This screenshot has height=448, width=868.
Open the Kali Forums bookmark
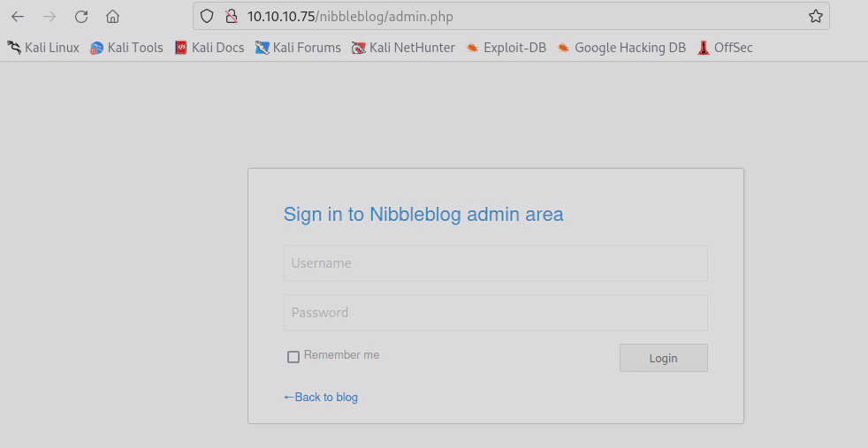click(x=298, y=48)
